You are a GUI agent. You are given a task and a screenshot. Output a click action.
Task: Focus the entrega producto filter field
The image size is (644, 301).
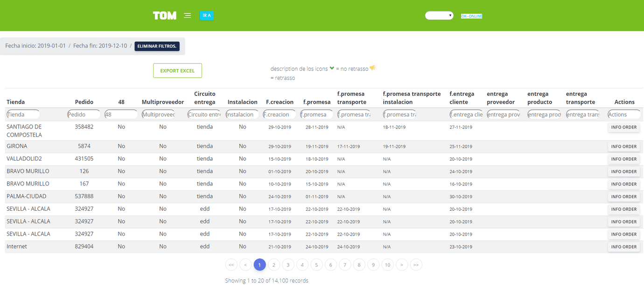coord(544,115)
